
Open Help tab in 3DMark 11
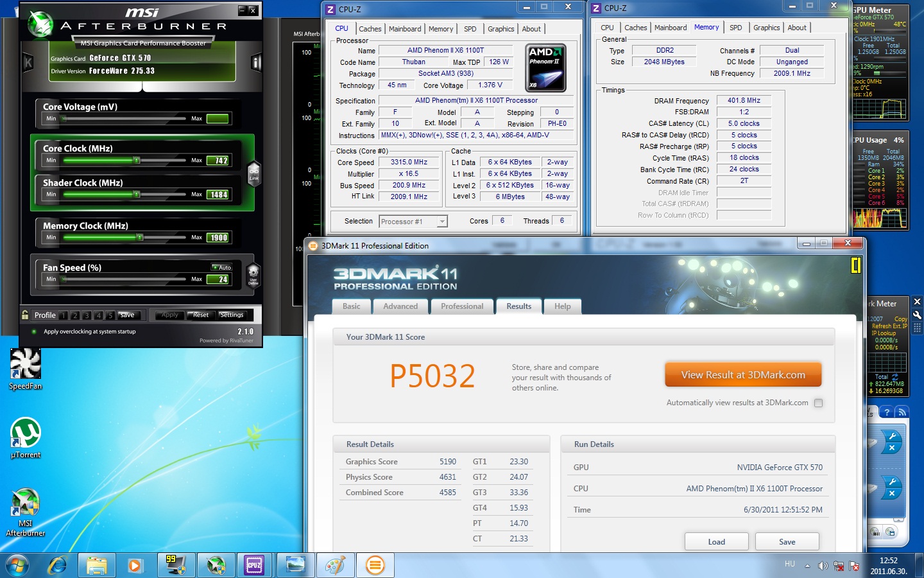tap(563, 306)
